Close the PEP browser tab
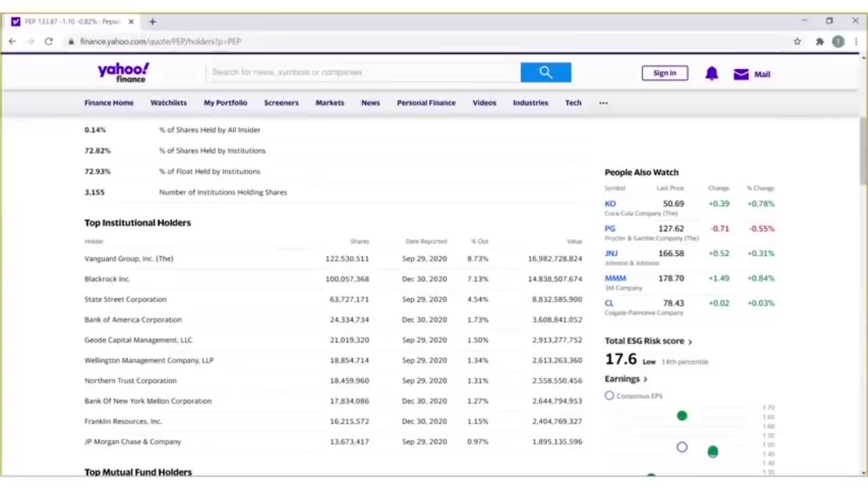 pos(131,22)
